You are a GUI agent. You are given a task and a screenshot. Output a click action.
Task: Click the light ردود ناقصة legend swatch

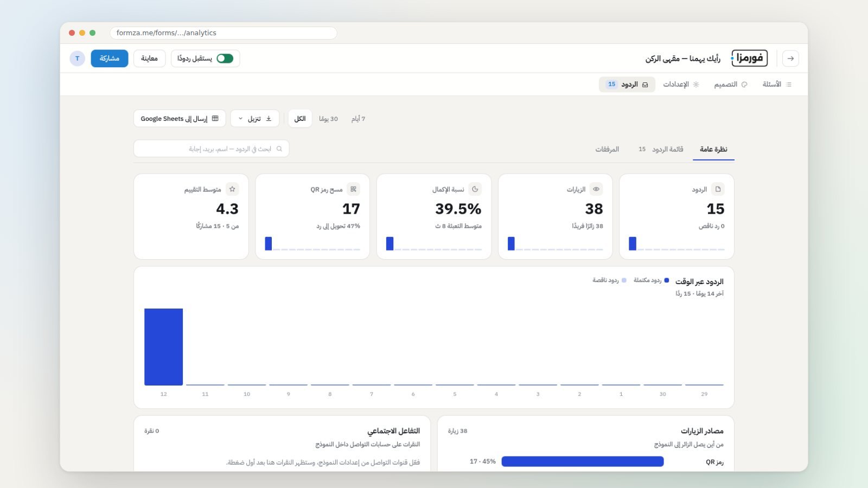point(624,280)
